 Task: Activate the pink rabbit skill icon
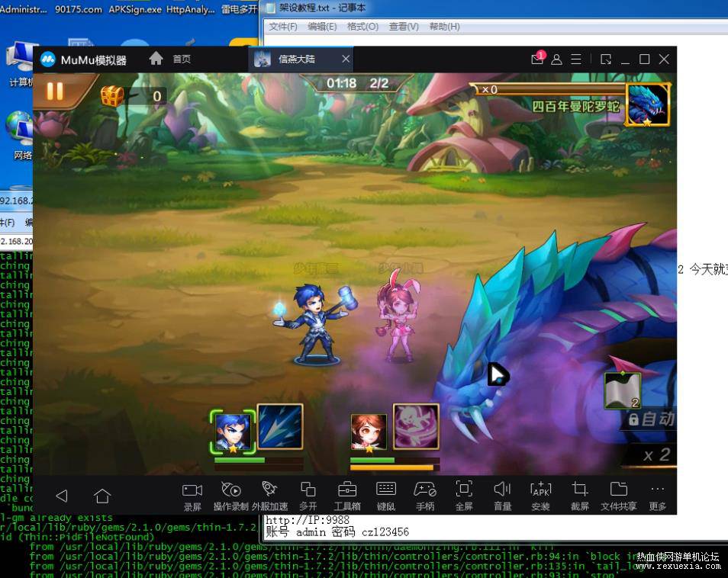pyautogui.click(x=416, y=427)
